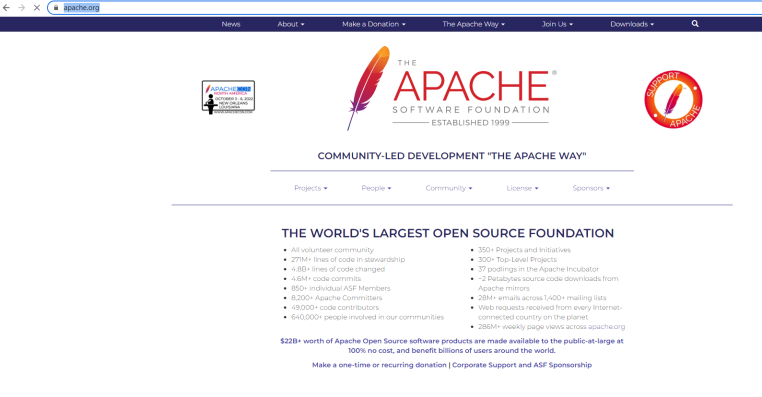Screen dimensions: 762x397
Task: Open the People submenu
Action: click(x=376, y=188)
